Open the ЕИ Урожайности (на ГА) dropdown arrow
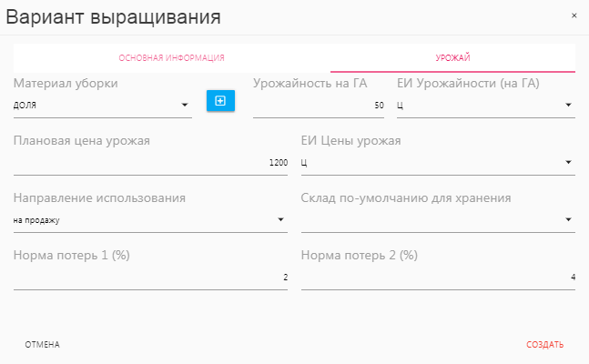 click(568, 106)
